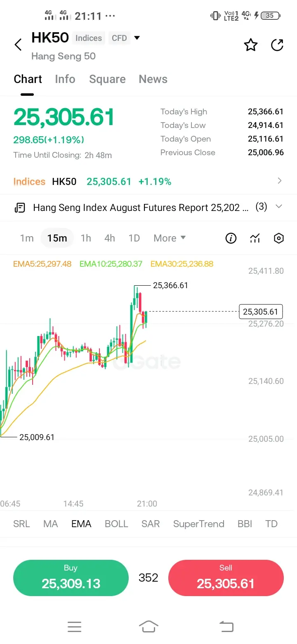Viewport: 297px width, 644px height.
Task: Tap the EMA30:25,236.88 legend
Action: (182, 264)
